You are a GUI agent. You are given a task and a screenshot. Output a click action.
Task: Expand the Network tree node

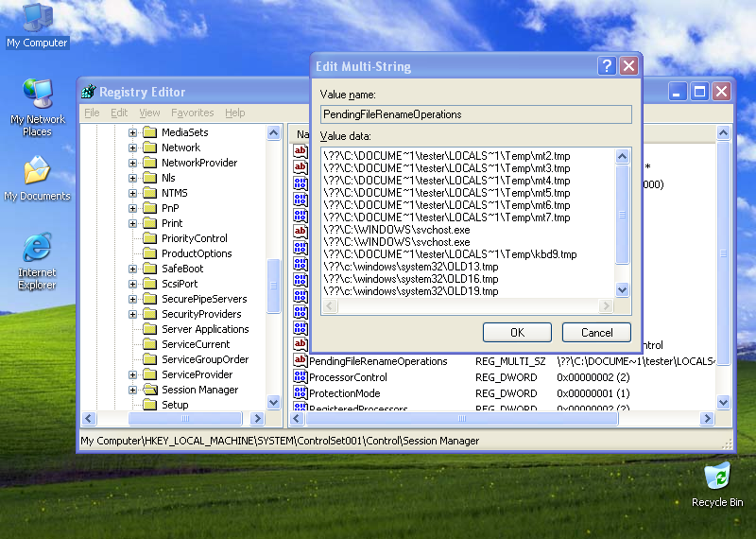132,148
